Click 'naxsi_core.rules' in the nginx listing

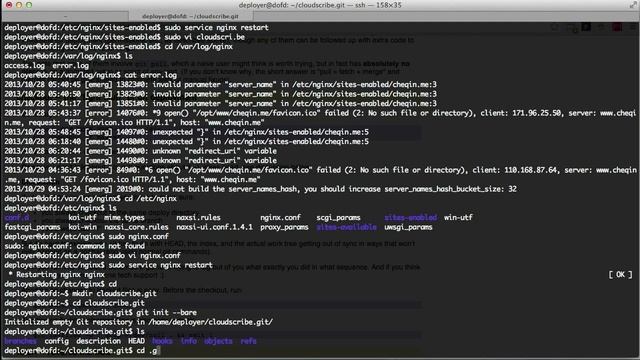pos(136,227)
